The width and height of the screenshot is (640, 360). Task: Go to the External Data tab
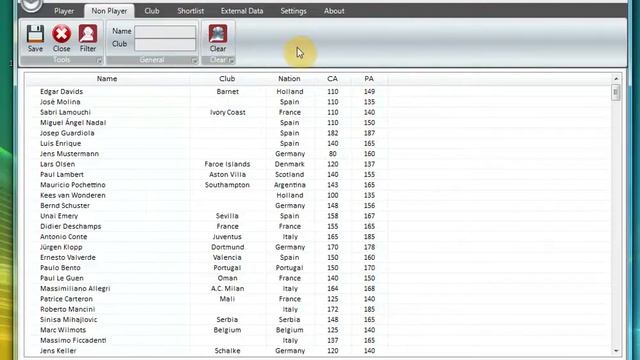pyautogui.click(x=242, y=11)
